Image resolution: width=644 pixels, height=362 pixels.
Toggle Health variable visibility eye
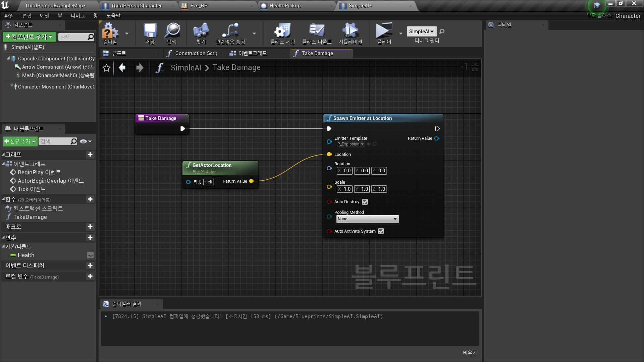(x=90, y=255)
